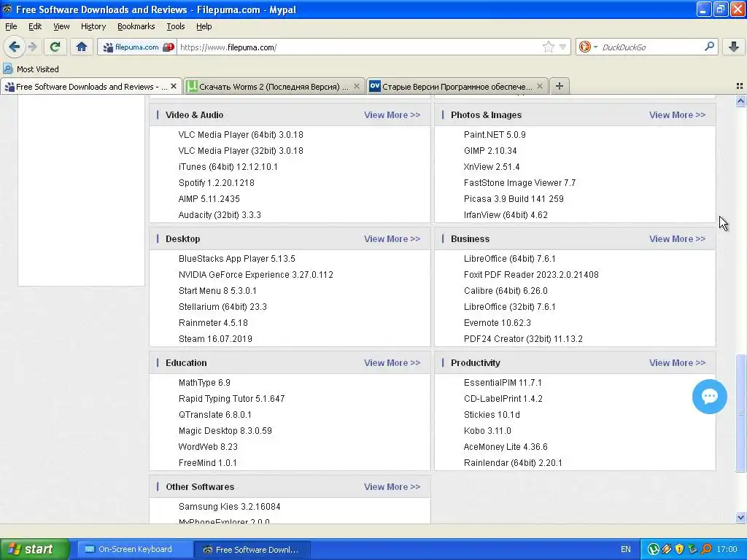This screenshot has height=560, width=747.
Task: Close the Worms 2 tab
Action: coord(357,86)
